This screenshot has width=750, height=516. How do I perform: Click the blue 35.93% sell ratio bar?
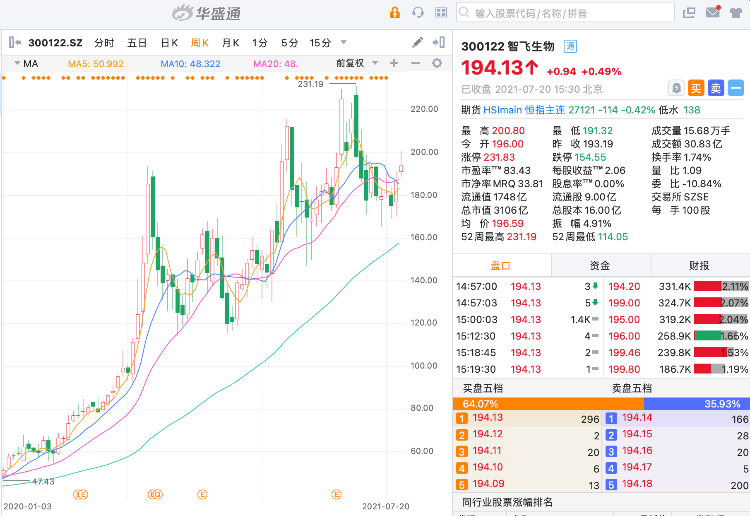697,404
